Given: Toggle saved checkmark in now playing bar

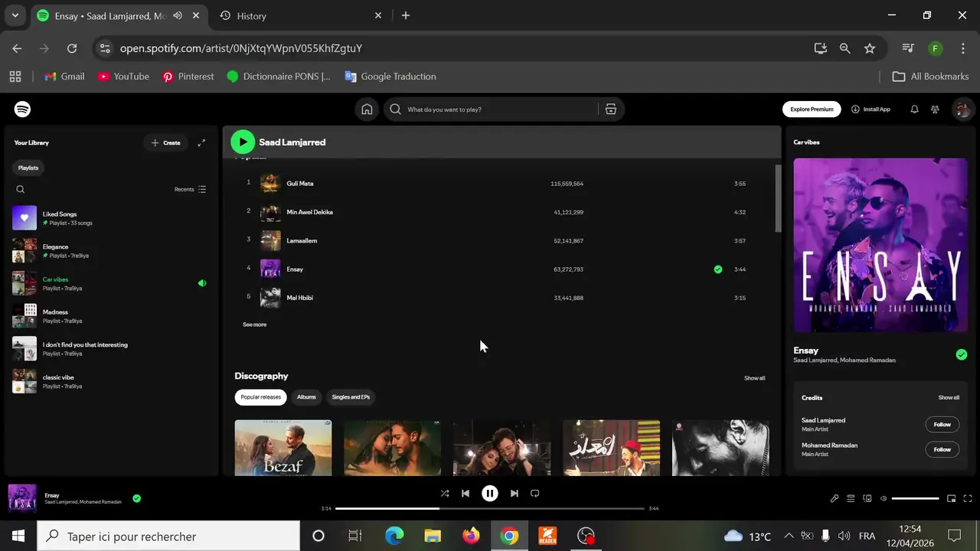Looking at the screenshot, I should 136,498.
